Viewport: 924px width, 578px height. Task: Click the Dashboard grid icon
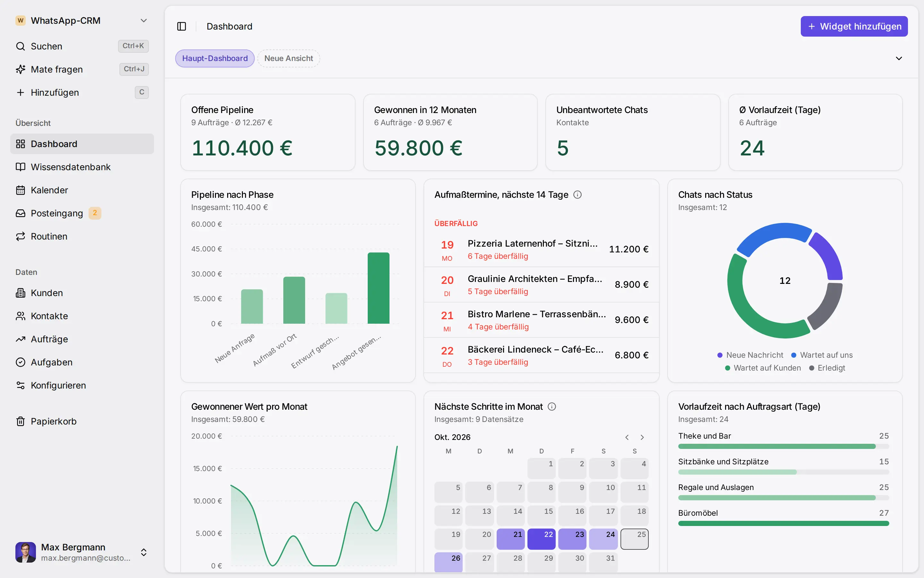[x=20, y=144]
